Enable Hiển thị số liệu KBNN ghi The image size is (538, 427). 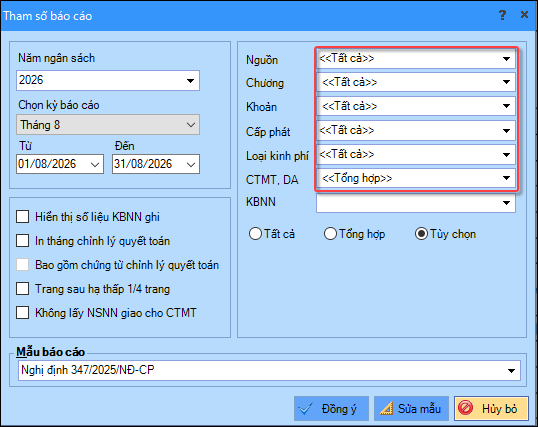(23, 217)
